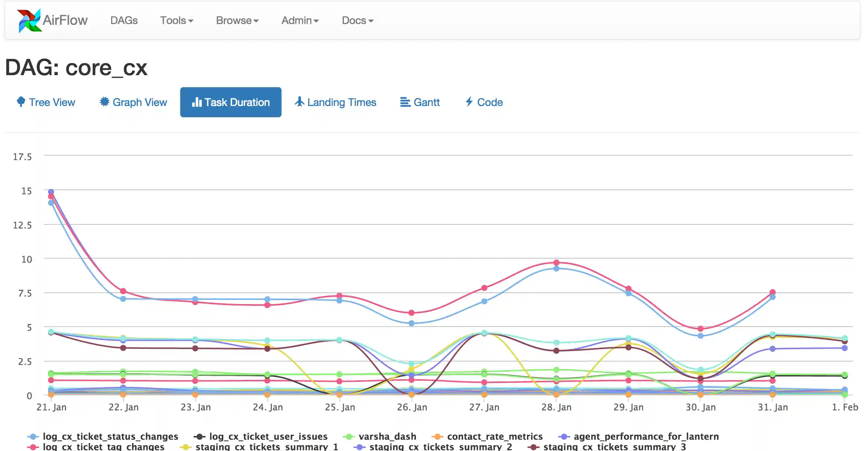Click the Graph View gear icon

(104, 102)
